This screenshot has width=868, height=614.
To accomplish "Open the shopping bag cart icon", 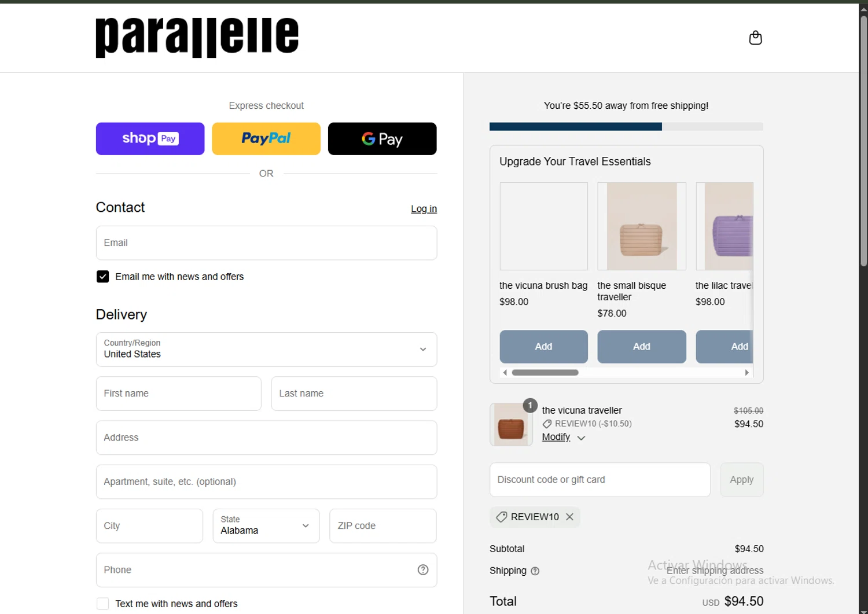I will pos(755,38).
